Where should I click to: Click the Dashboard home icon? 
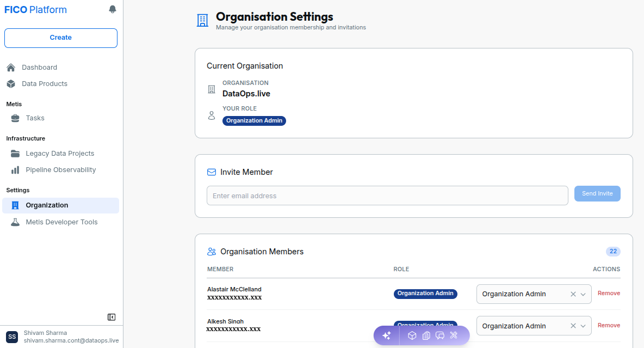pos(11,68)
